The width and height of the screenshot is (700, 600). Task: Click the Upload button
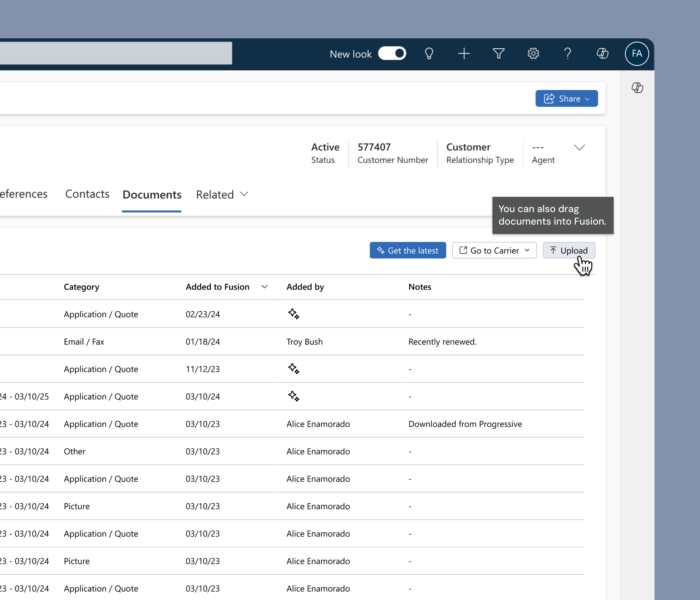[569, 250]
